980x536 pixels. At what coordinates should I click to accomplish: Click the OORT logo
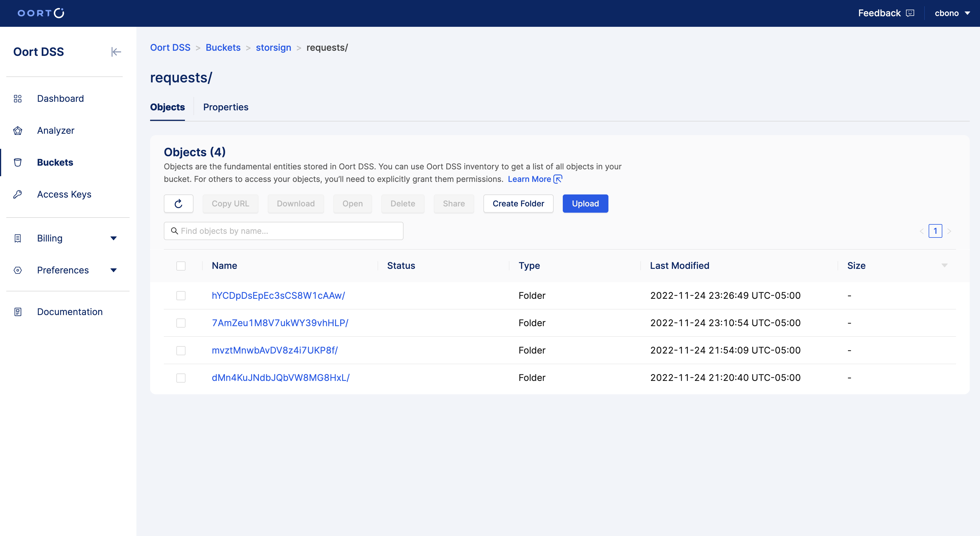tap(41, 13)
